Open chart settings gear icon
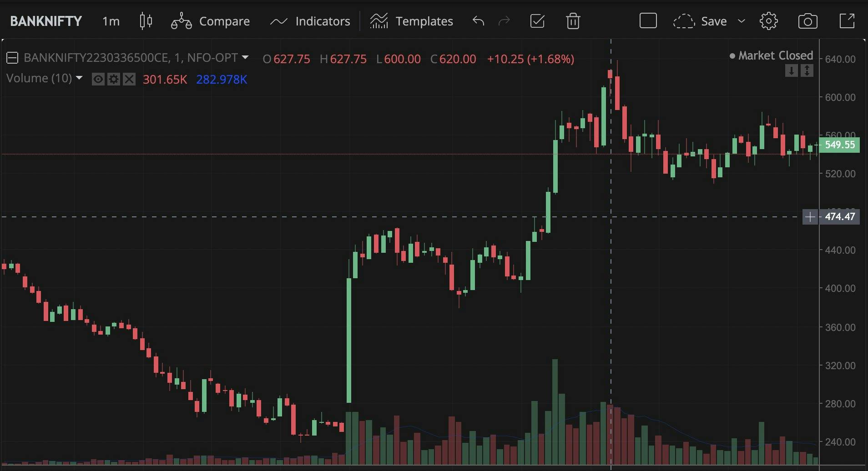Viewport: 868px width, 471px height. (768, 21)
